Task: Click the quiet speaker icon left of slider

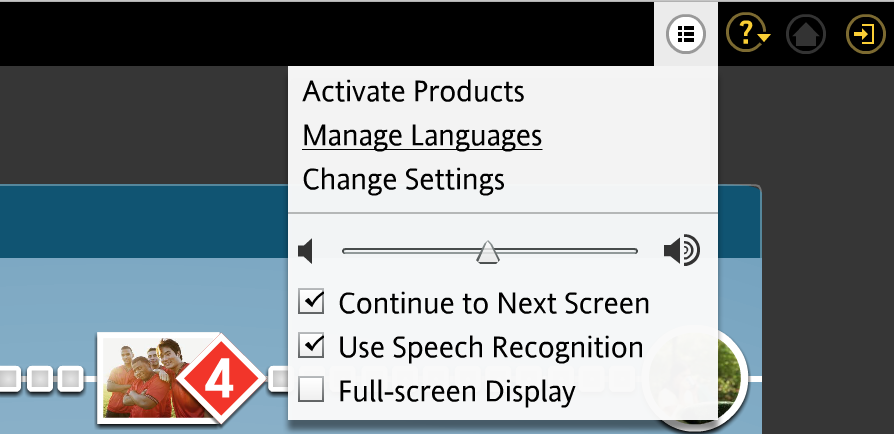Action: (307, 250)
